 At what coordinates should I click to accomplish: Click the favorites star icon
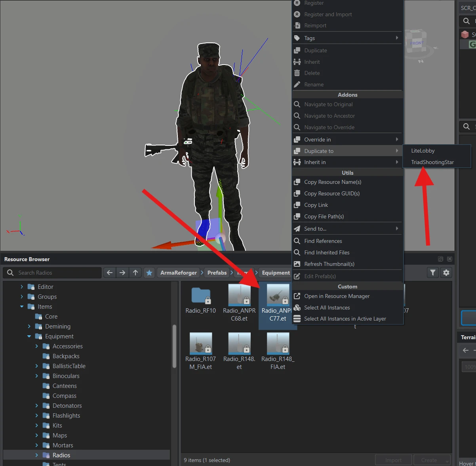(149, 273)
